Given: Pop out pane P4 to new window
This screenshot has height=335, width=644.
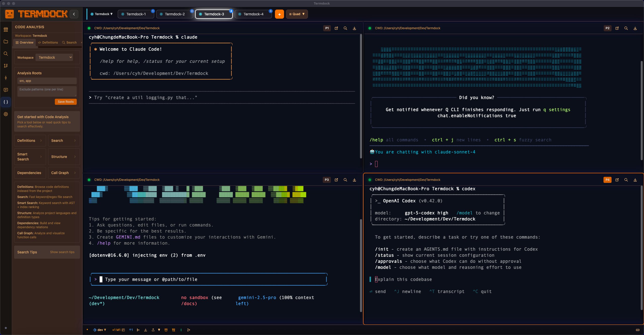Looking at the screenshot, I should (x=617, y=180).
